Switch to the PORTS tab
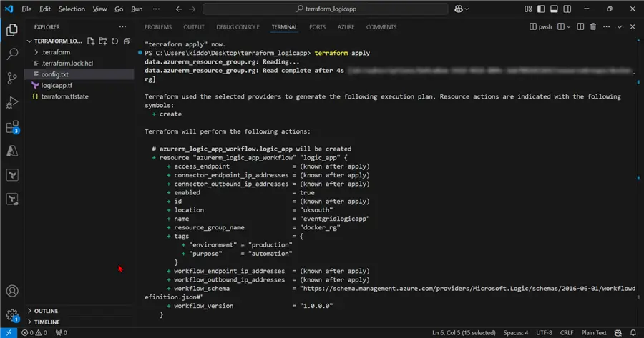The width and height of the screenshot is (644, 338). pos(318,27)
